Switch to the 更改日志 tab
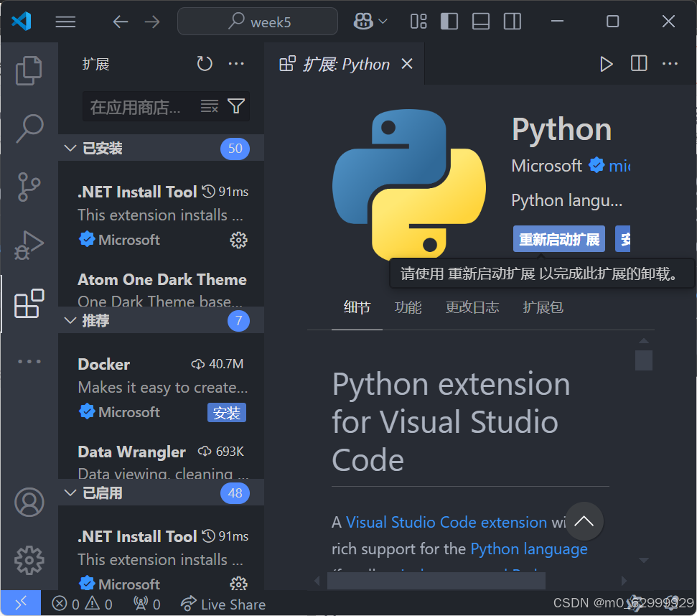 tap(472, 307)
